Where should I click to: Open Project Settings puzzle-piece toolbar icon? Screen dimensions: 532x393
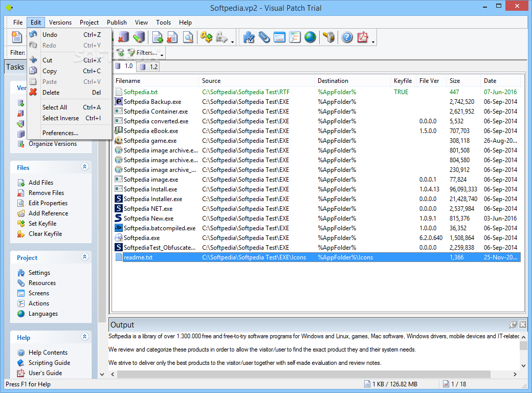[249, 37]
